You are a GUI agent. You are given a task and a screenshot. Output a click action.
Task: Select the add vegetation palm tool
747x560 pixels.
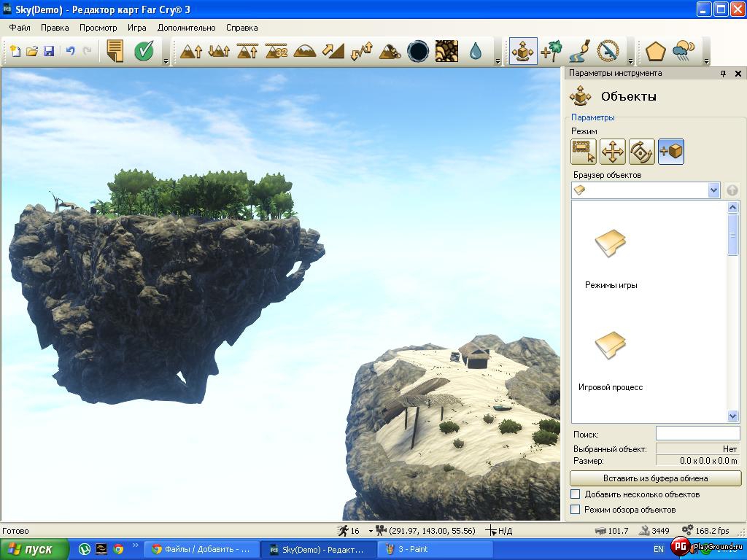(x=551, y=51)
